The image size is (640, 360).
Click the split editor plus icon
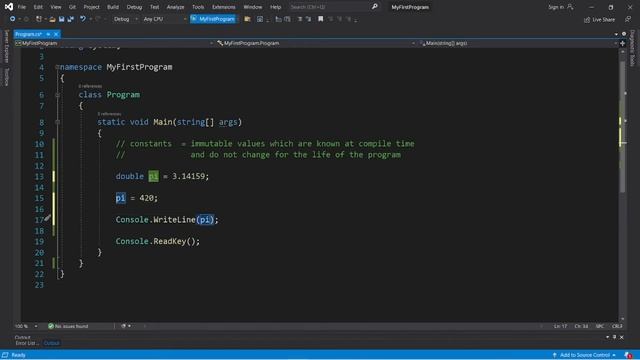[622, 43]
